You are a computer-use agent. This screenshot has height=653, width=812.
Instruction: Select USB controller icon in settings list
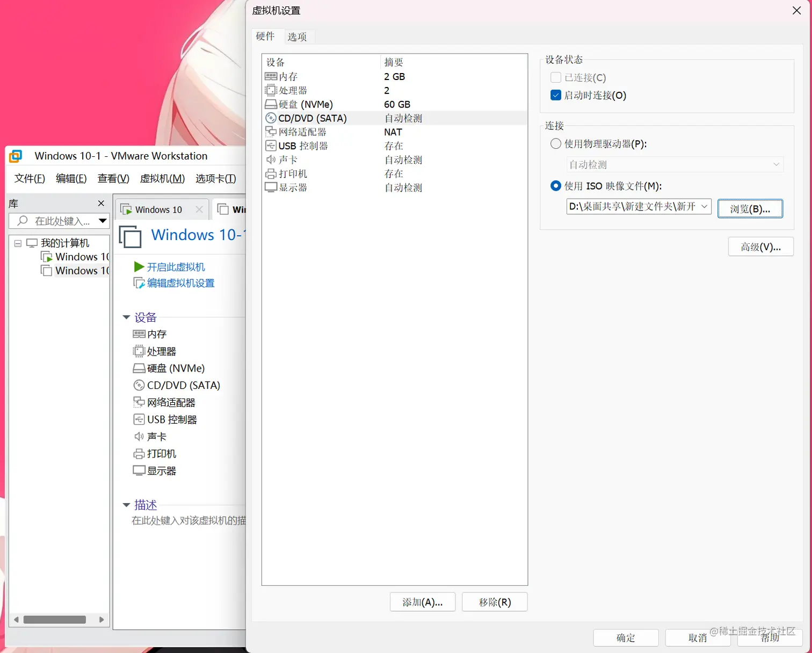point(271,146)
